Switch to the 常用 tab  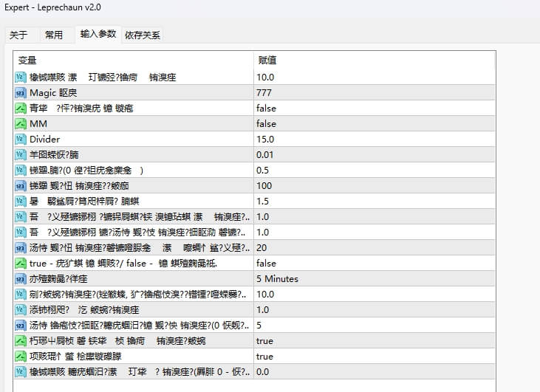(54, 35)
